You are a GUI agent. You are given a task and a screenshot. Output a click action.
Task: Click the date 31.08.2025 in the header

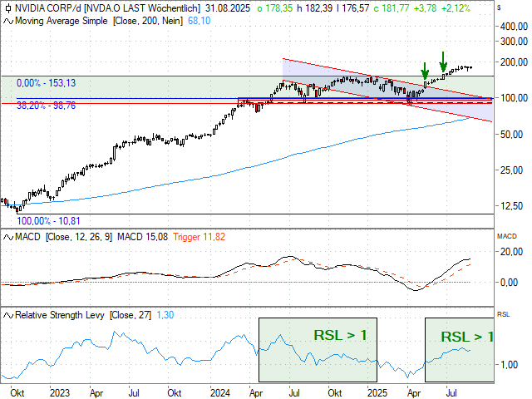click(227, 8)
